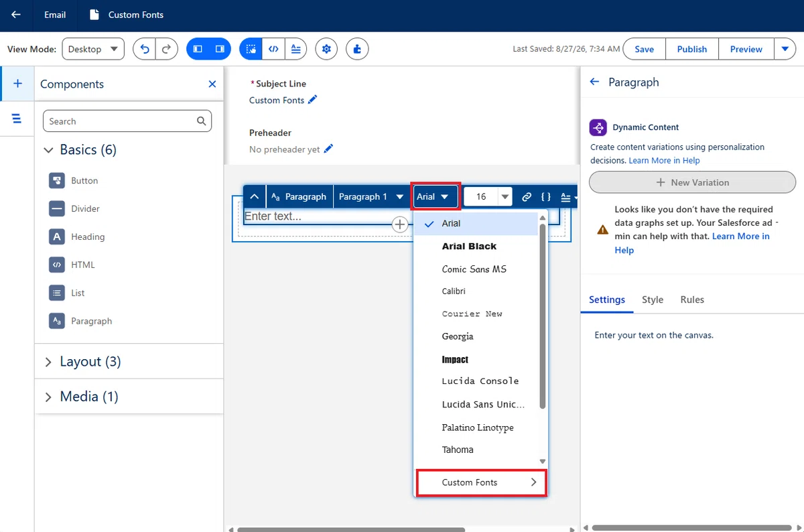Click the back arrow beside Paragraph

click(x=594, y=82)
